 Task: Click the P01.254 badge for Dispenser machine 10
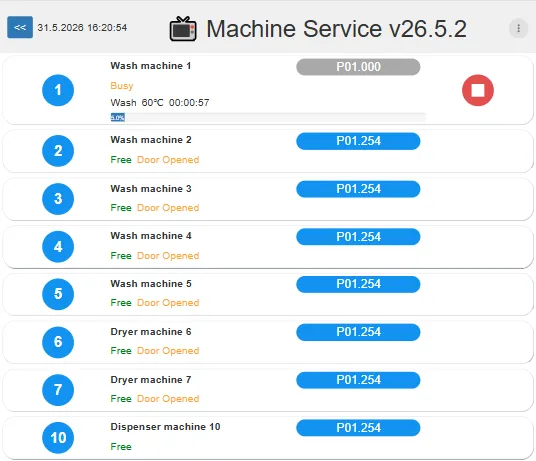358,428
